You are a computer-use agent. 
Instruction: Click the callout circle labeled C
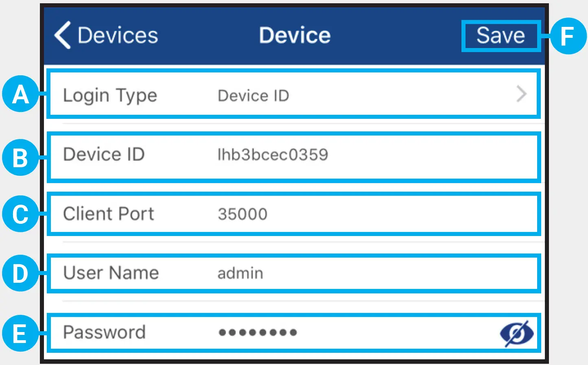pyautogui.click(x=21, y=214)
